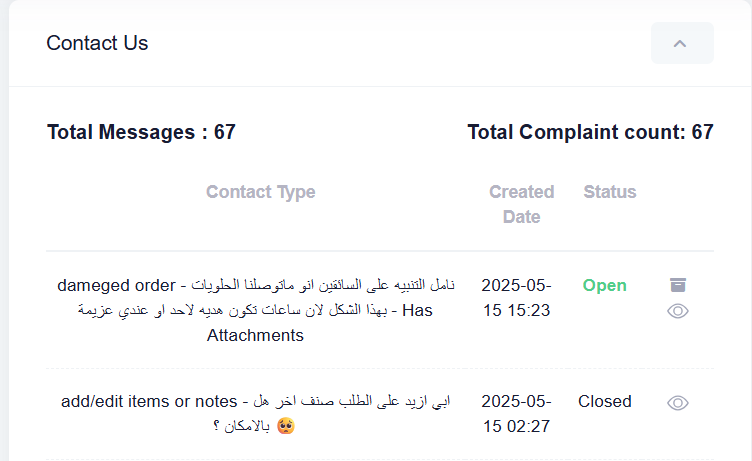Screen dimensions: 752x461
Task: Archive the dameged order complaint
Action: (678, 285)
